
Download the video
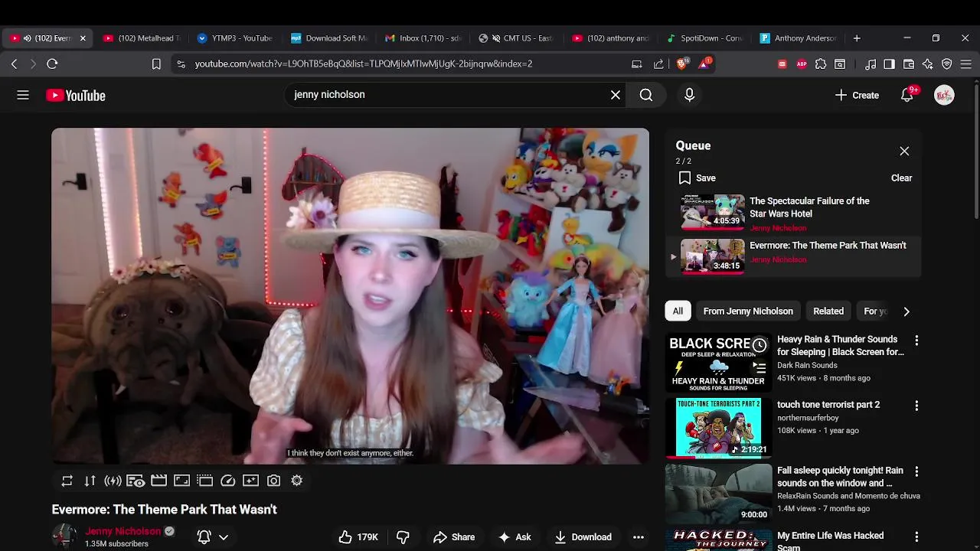coord(583,537)
